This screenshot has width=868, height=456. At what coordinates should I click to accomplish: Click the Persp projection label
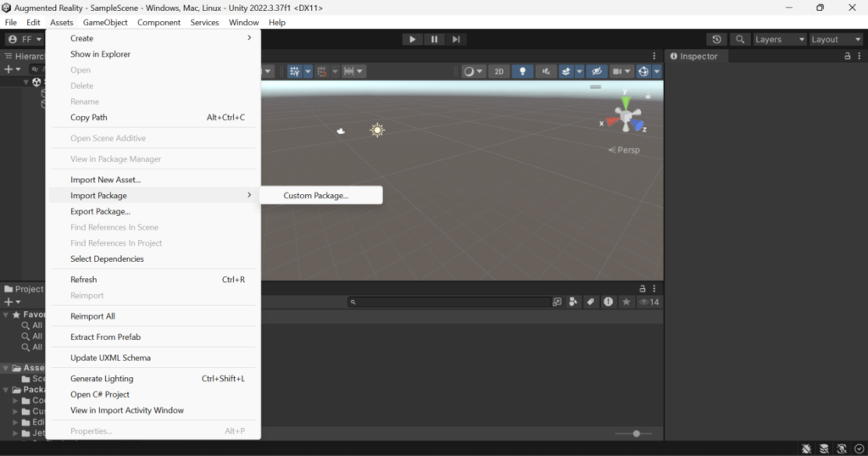625,150
